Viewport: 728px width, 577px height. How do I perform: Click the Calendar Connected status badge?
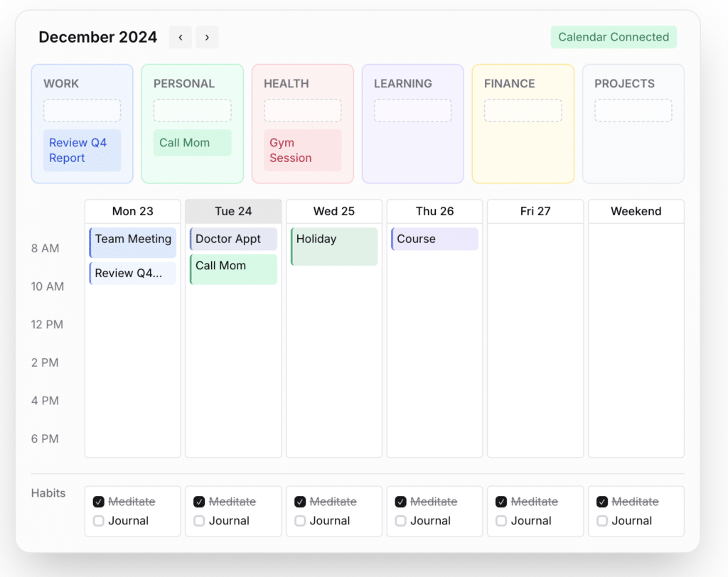click(x=613, y=38)
